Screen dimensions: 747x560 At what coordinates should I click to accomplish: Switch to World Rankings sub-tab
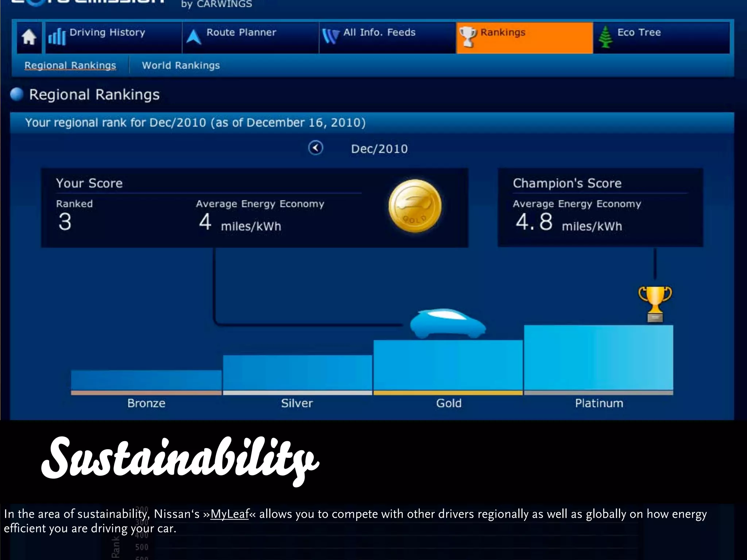(x=181, y=65)
